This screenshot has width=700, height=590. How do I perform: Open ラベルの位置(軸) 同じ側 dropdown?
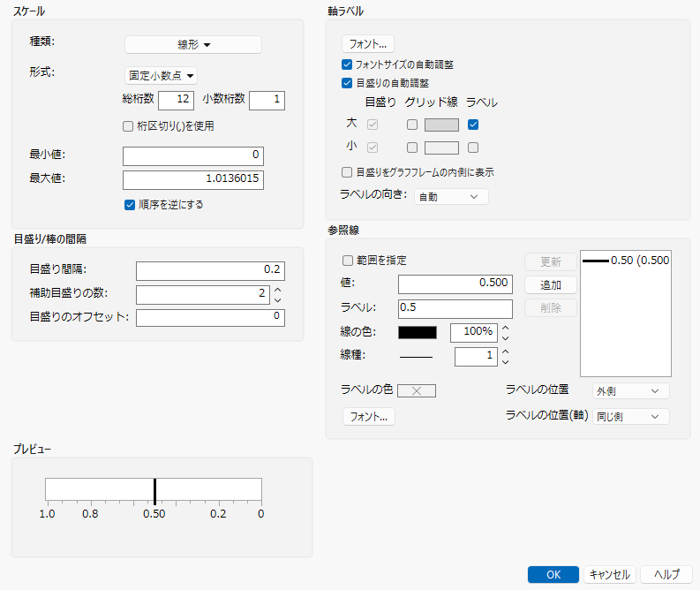coord(631,417)
